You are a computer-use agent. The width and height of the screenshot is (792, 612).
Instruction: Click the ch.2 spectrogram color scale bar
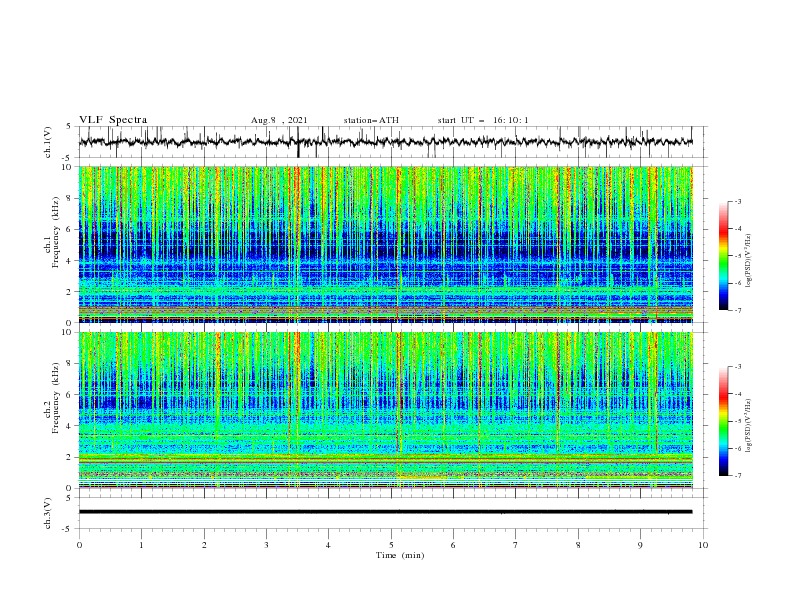[723, 421]
